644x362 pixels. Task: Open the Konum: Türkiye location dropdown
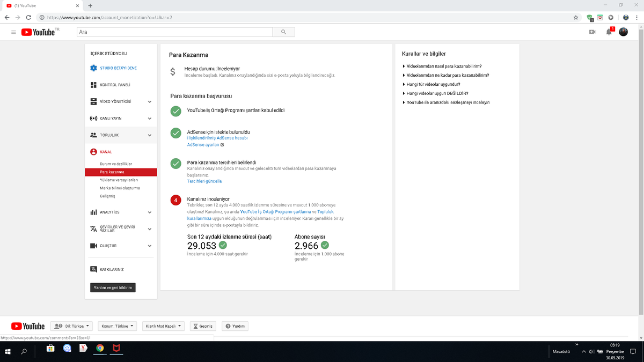(x=118, y=326)
